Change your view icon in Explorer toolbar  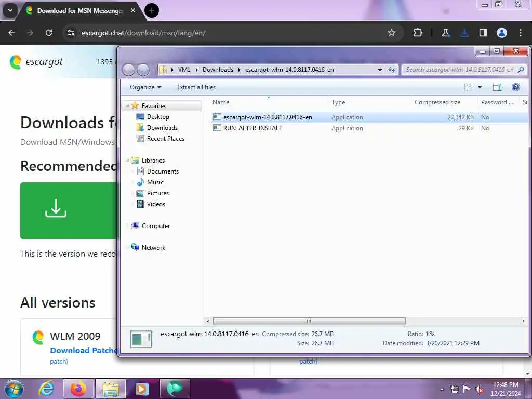coord(469,87)
